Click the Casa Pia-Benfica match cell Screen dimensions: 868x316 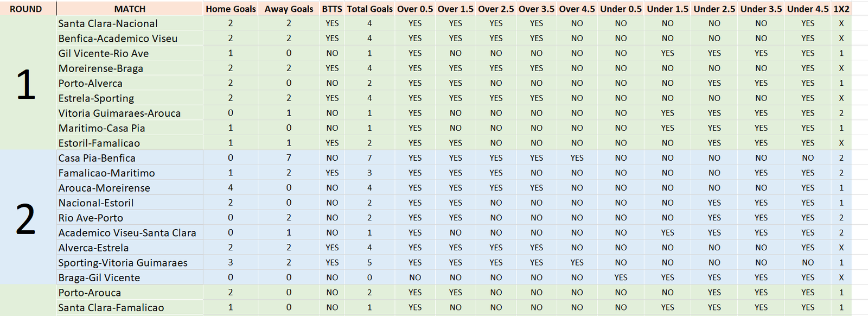pyautogui.click(x=130, y=158)
